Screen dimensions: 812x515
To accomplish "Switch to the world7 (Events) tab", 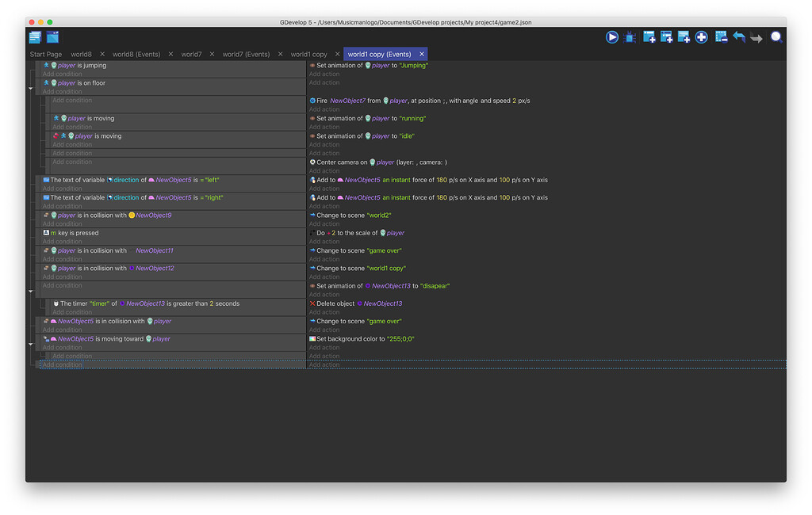I will point(243,54).
